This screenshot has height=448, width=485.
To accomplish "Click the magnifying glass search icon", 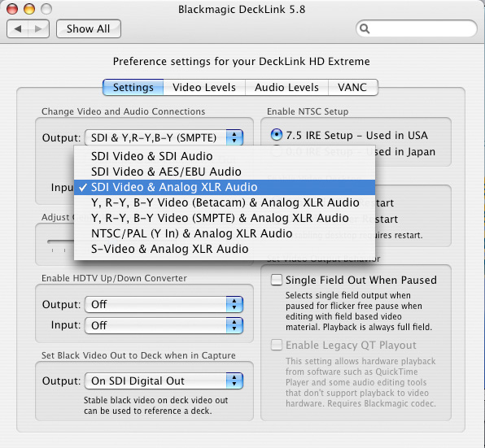I will (365, 28).
